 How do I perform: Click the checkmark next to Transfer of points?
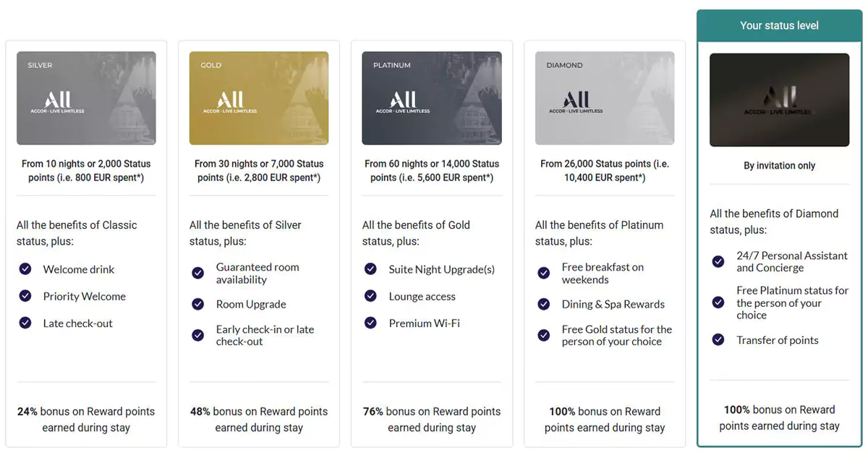(718, 339)
